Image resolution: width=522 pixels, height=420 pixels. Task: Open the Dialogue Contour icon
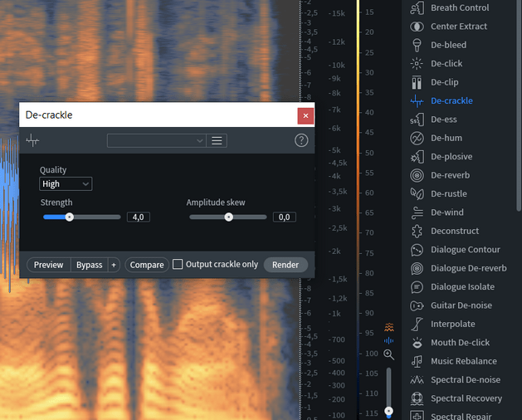coord(417,250)
